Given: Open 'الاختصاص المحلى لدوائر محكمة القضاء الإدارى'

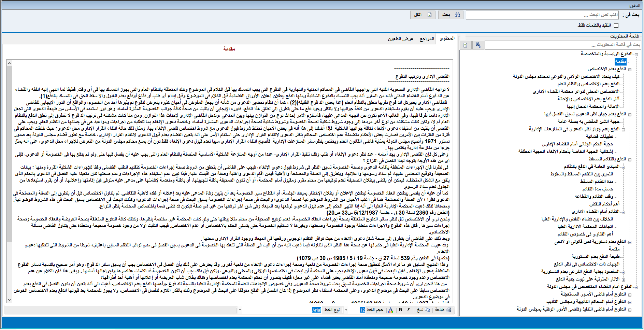Looking at the screenshot, I should pos(576,91).
